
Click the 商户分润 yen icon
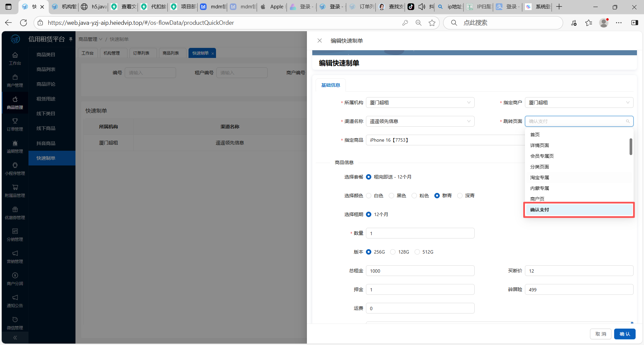(x=15, y=276)
